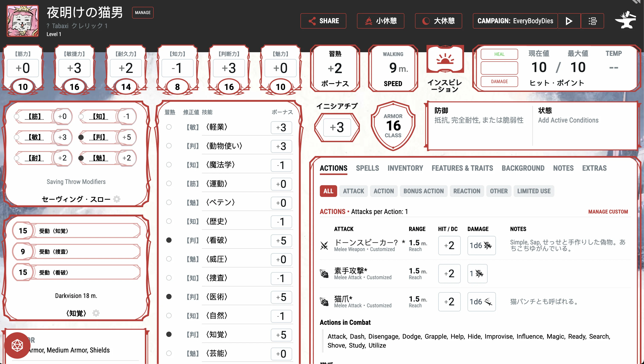
Task: Switch to the SPELLS tab
Action: point(367,168)
